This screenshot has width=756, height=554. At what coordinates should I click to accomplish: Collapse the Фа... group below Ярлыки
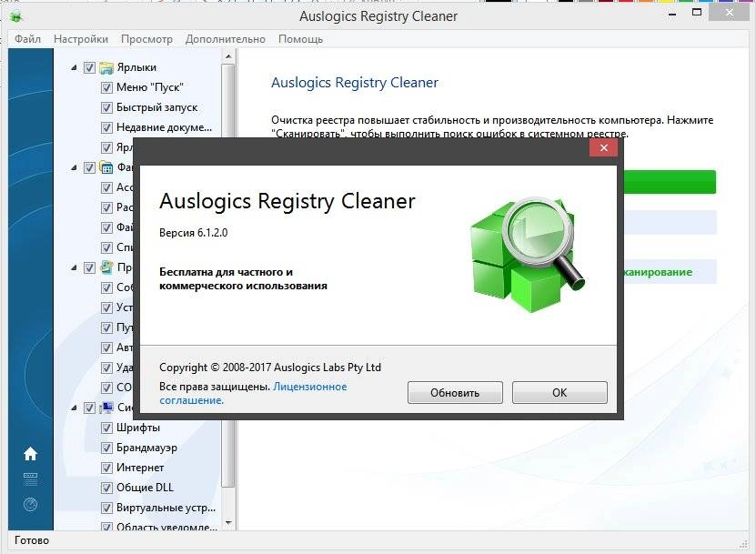click(x=74, y=167)
